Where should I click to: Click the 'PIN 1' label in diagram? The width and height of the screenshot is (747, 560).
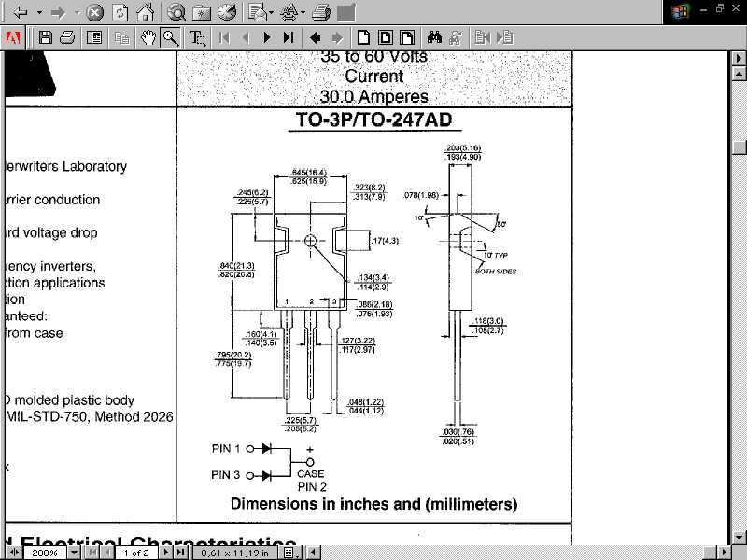coord(226,448)
